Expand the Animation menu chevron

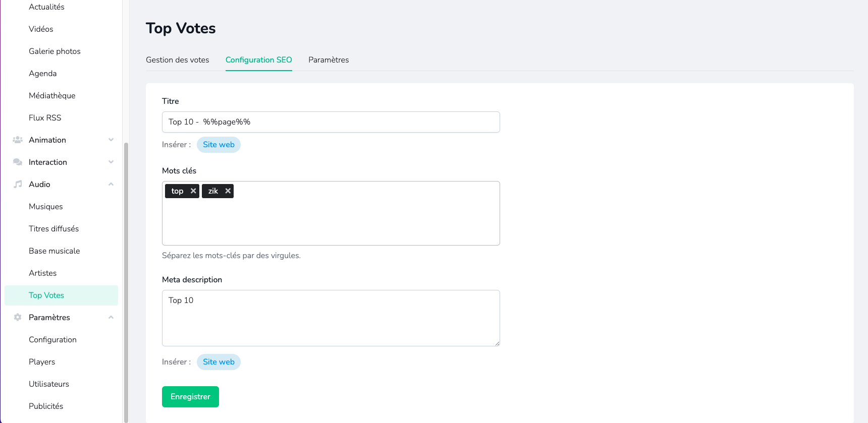click(111, 140)
